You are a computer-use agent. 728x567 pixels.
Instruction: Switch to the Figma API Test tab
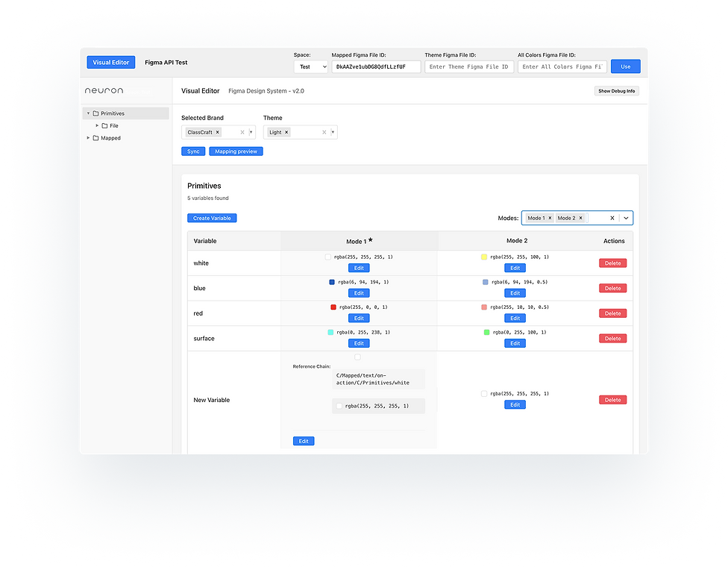[166, 63]
